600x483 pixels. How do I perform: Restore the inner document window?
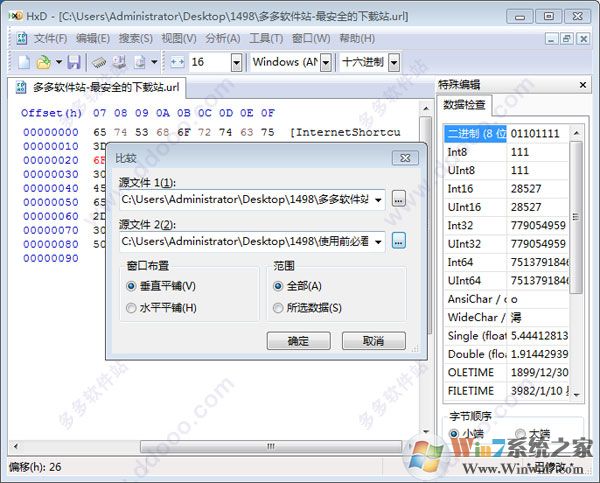[x=567, y=39]
